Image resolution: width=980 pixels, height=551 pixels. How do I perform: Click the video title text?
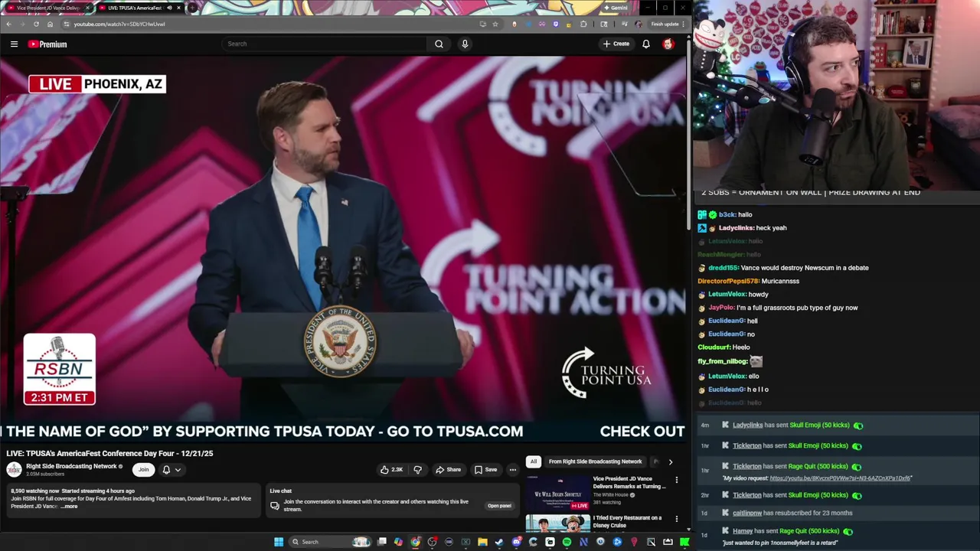click(109, 453)
